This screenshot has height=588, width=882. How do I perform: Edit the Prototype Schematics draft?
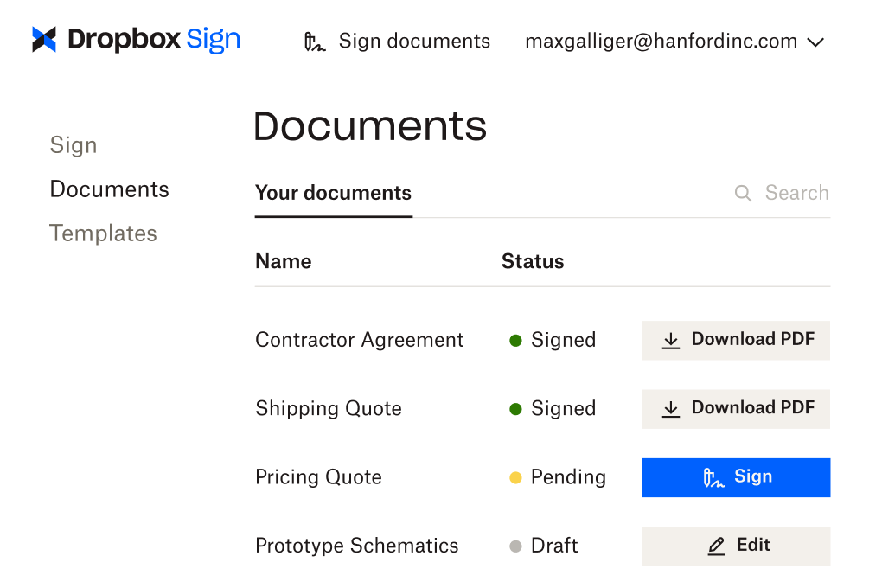(736, 546)
